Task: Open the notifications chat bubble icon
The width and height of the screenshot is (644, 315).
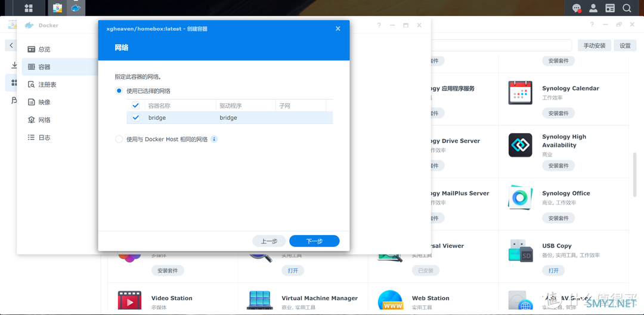Action: point(577,8)
